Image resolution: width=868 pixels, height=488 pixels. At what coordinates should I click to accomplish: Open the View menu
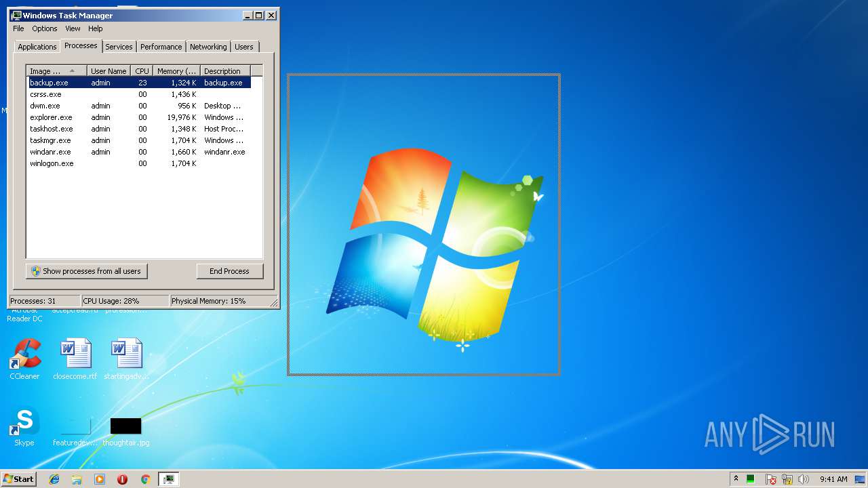[73, 28]
